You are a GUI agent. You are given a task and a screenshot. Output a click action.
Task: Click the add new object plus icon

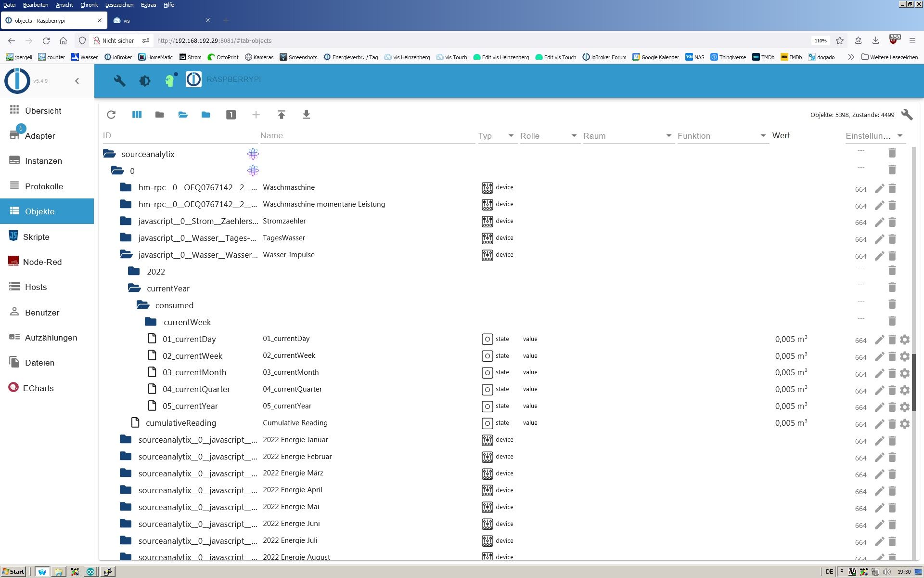(x=256, y=115)
